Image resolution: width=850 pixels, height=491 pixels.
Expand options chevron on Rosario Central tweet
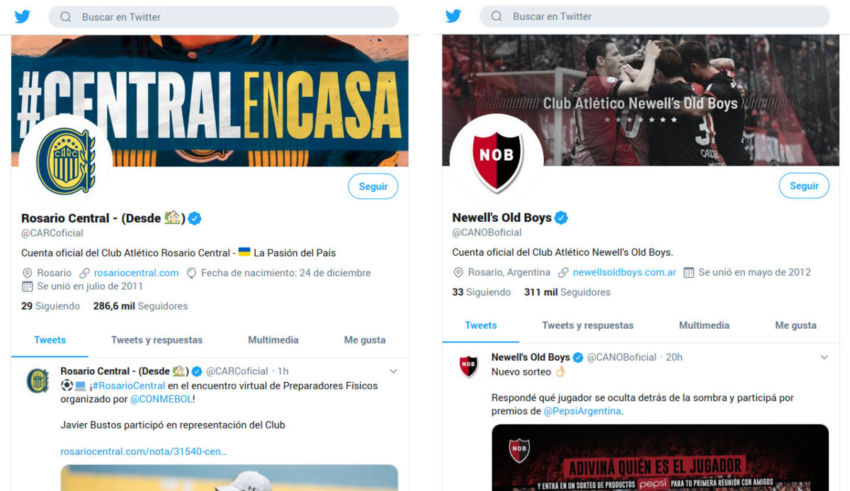(394, 371)
